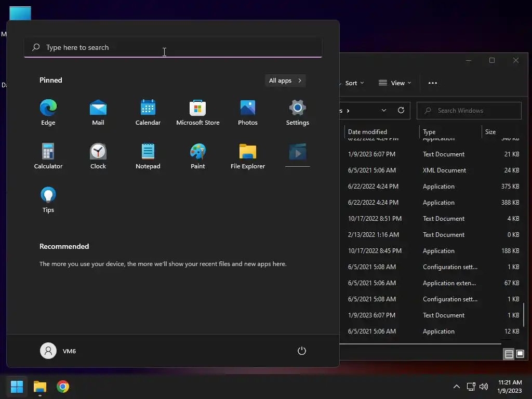The height and width of the screenshot is (399, 532).
Task: Open the clock and date flyout
Action: (510, 387)
